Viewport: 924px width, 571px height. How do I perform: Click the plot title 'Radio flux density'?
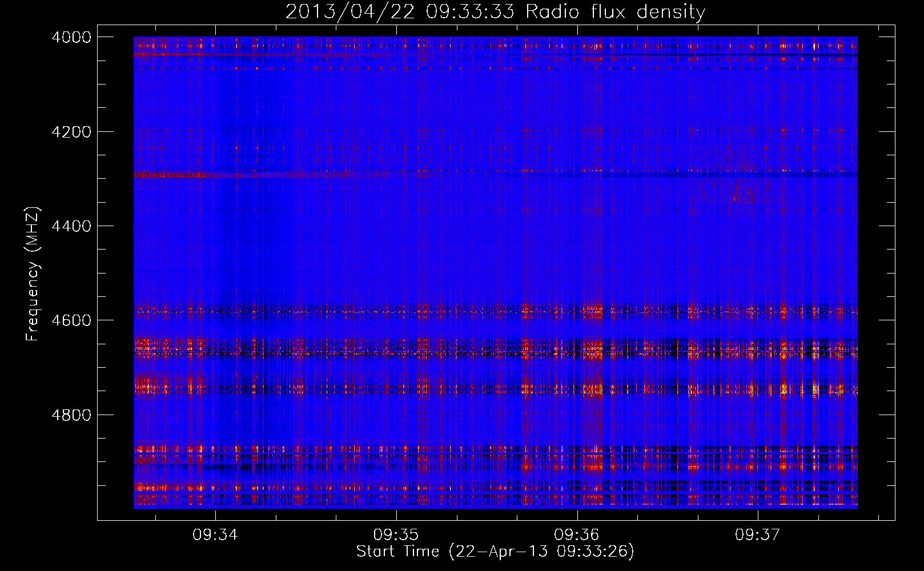(615, 12)
